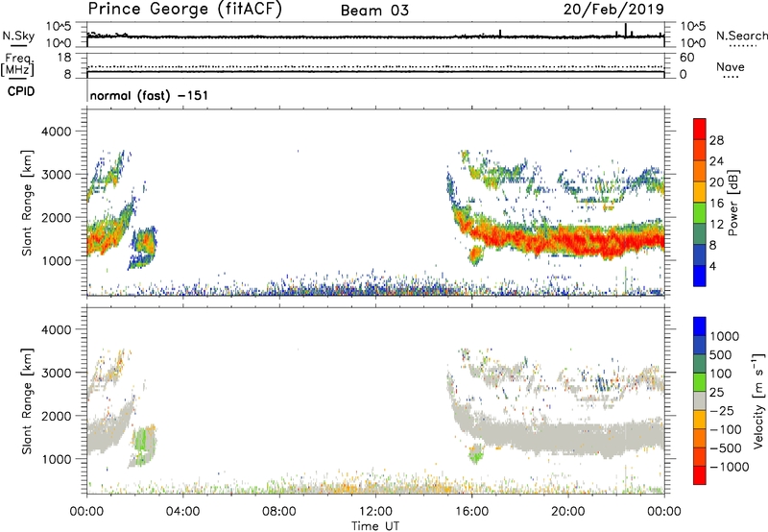This screenshot has height=532, width=768.
Task: Click the '4' tick on the Power colorbar
Action: coord(712,266)
